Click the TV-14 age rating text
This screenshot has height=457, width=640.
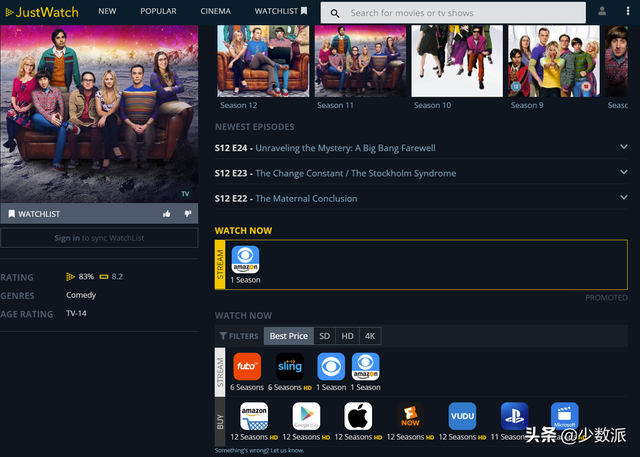click(76, 313)
